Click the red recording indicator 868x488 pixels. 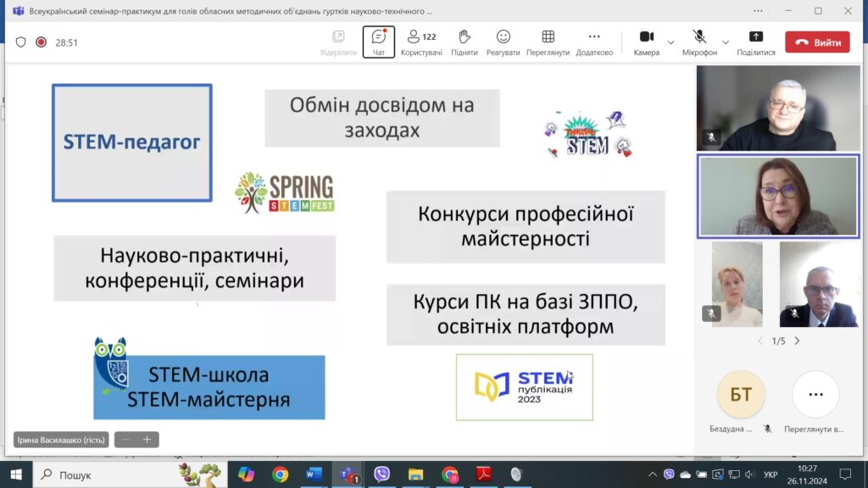tap(41, 42)
